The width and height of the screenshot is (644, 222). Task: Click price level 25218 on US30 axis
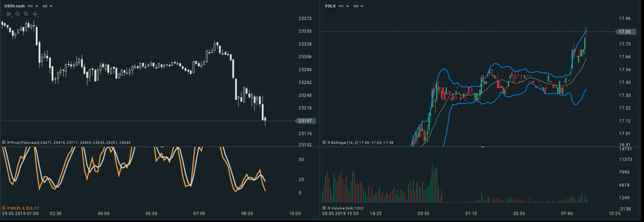click(305, 108)
